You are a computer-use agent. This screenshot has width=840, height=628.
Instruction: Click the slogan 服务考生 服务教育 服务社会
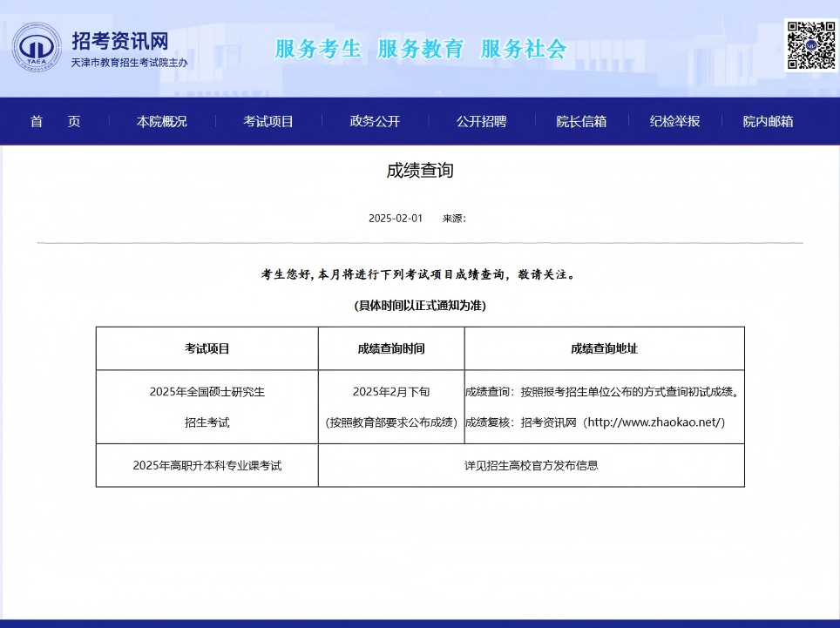(x=420, y=48)
